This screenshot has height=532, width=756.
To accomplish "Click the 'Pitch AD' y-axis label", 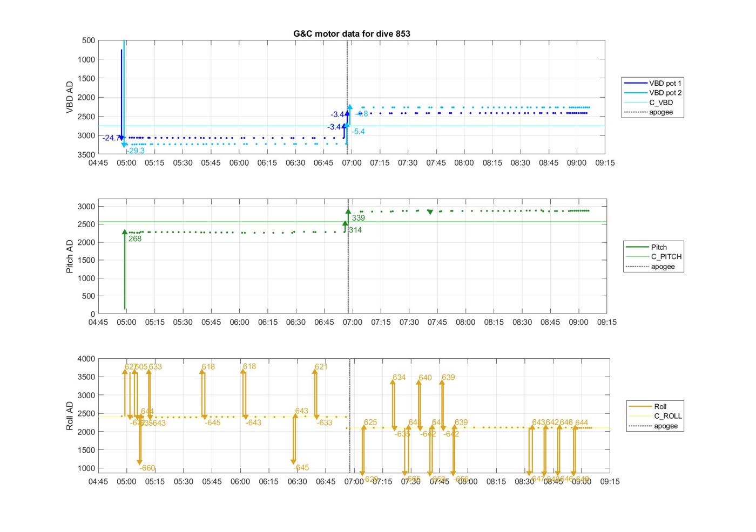I will (70, 256).
